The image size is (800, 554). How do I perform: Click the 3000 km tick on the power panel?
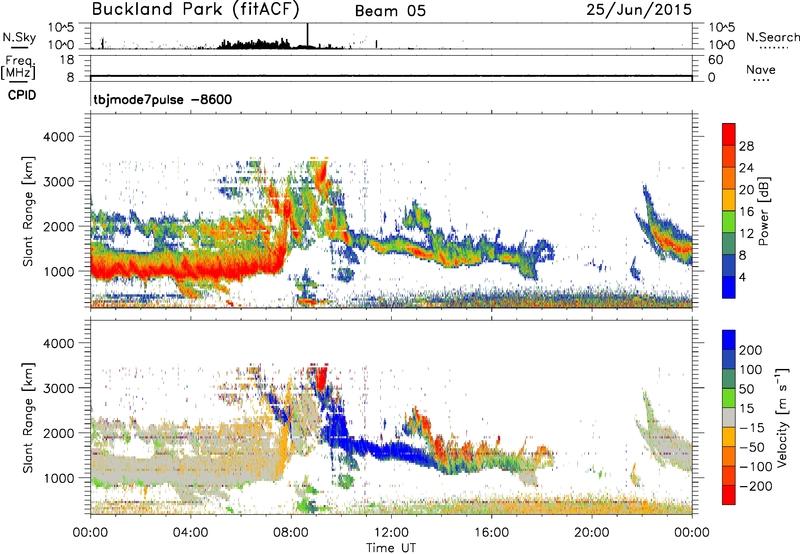tap(58, 182)
